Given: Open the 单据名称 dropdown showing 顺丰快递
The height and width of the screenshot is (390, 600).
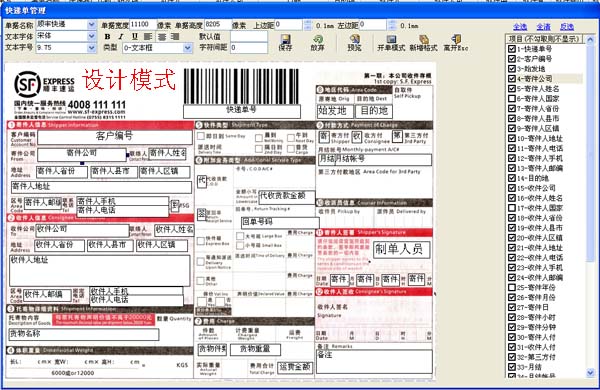Looking at the screenshot, I should coord(91,25).
